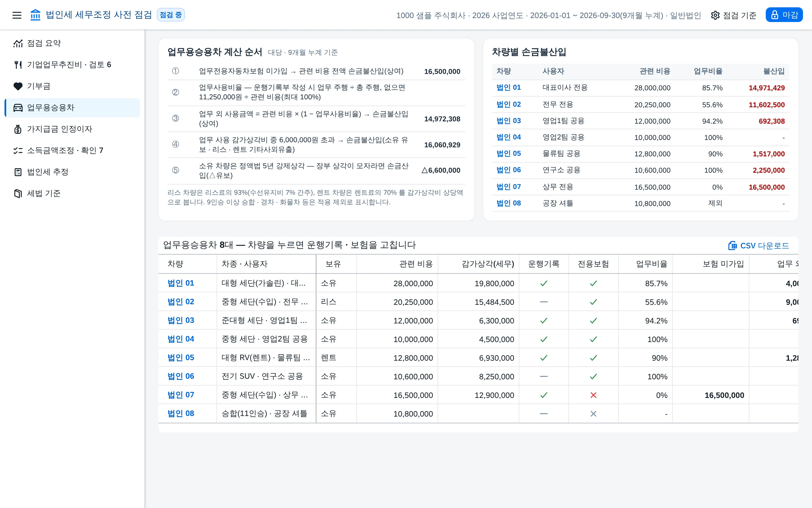The image size is (812, 508).
Task: Open 세법 기준 sidebar item
Action: point(72,194)
